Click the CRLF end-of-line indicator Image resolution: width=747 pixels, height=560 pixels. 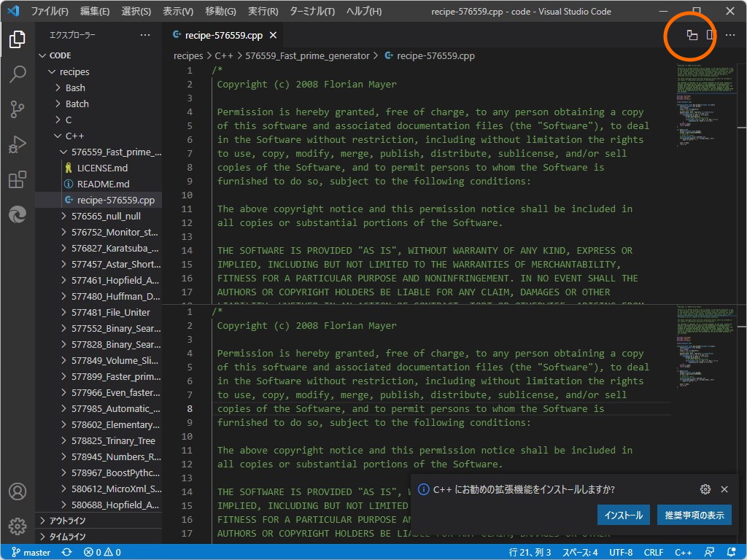pyautogui.click(x=653, y=552)
